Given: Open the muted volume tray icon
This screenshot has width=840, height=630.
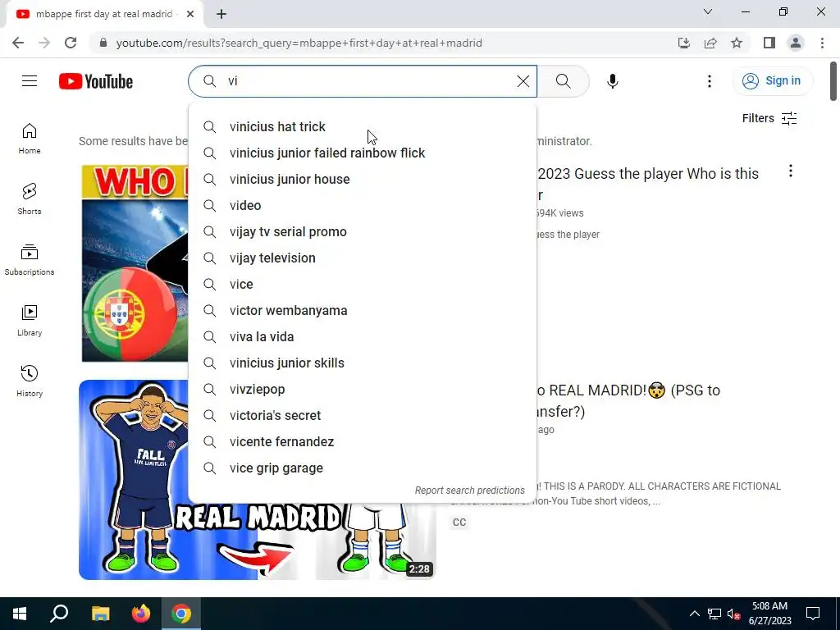Looking at the screenshot, I should (733, 614).
